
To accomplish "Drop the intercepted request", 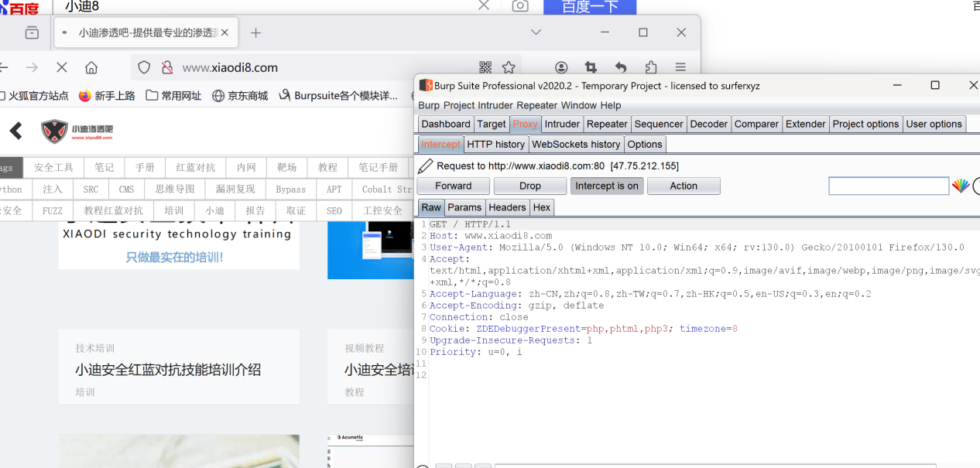I will click(530, 186).
